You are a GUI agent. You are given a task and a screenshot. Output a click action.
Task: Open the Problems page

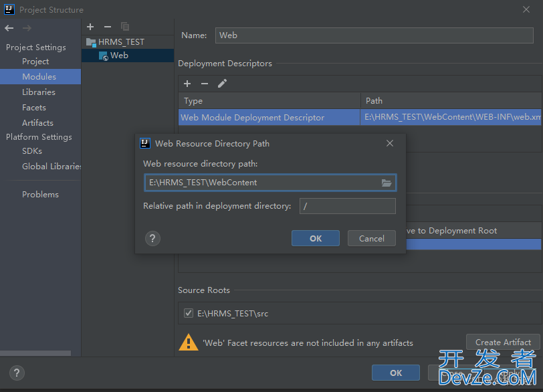pos(40,194)
